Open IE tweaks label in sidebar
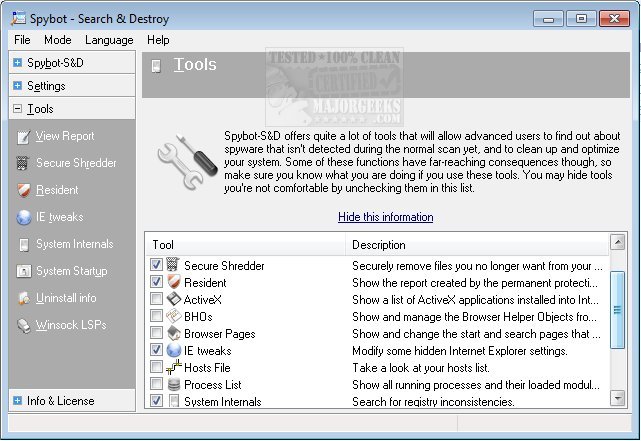Viewport: 641px width, 441px height. pyautogui.click(x=59, y=217)
